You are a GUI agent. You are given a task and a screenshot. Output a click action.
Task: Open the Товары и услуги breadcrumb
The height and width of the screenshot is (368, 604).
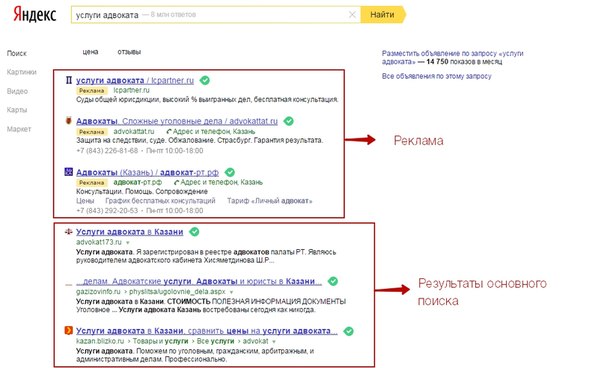161,341
